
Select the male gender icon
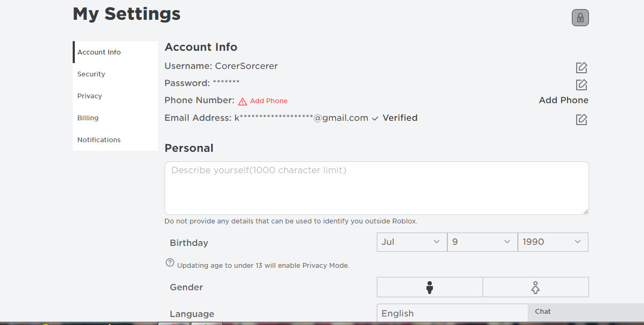coord(429,288)
